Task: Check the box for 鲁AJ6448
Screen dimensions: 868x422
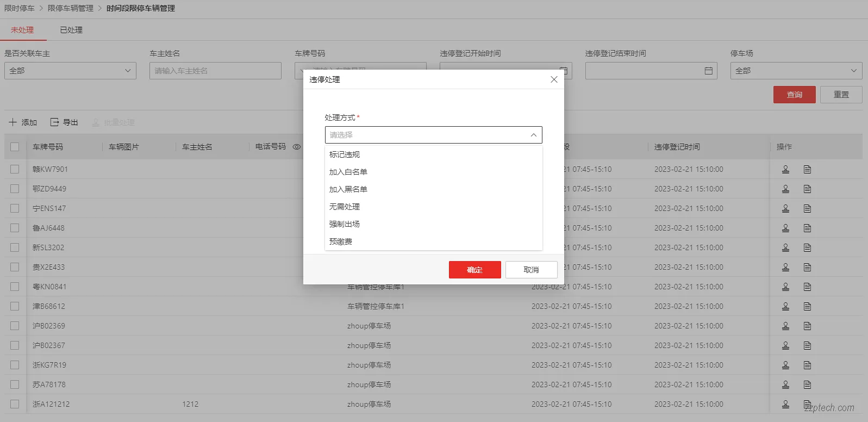Action: tap(15, 228)
